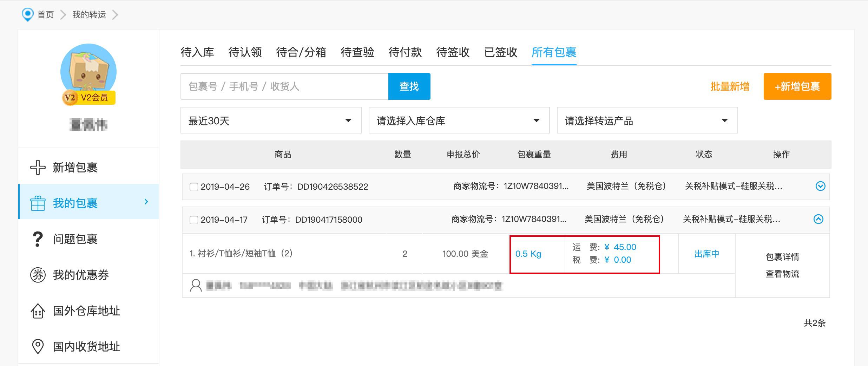
Task: Open the 最近30天 date range dropdown
Action: (x=270, y=120)
